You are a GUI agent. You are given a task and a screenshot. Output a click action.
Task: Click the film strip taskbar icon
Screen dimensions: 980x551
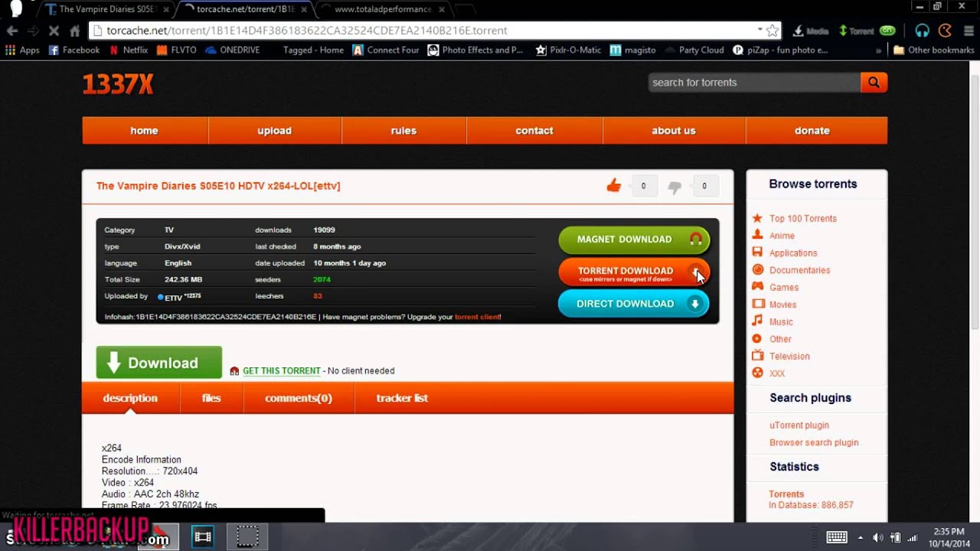pyautogui.click(x=203, y=537)
